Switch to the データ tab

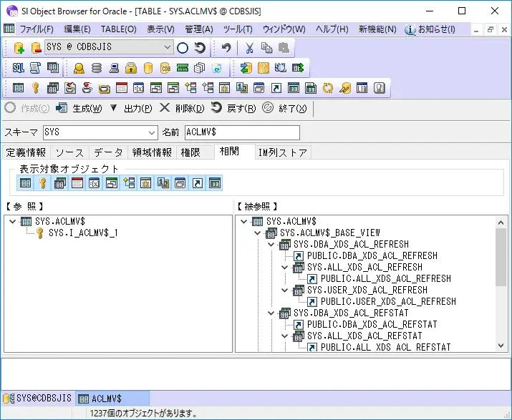coord(107,152)
